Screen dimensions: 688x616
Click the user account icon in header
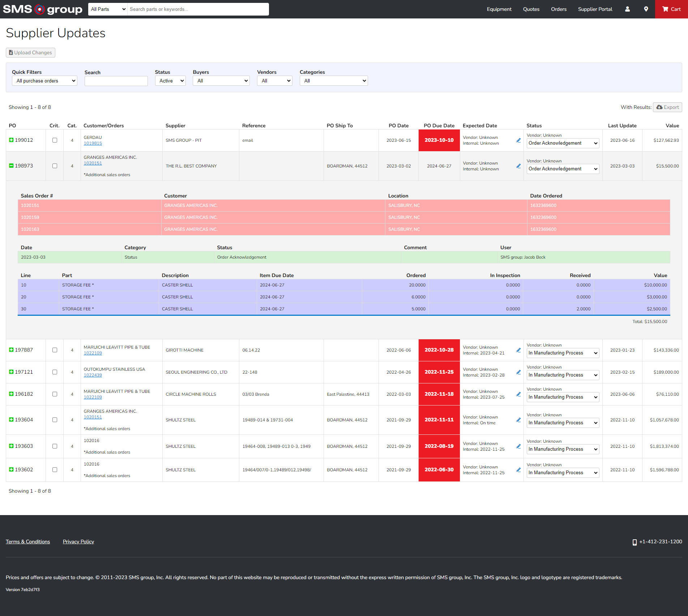[x=627, y=9]
